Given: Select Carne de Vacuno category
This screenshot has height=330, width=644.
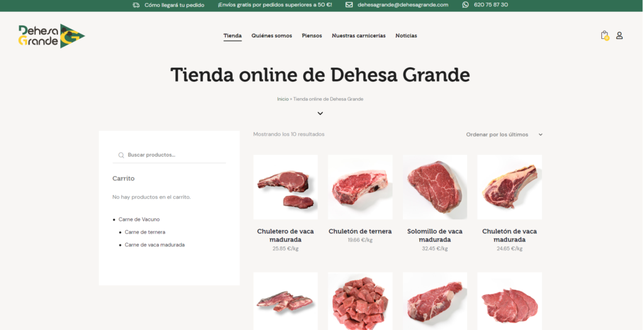Looking at the screenshot, I should [x=139, y=219].
